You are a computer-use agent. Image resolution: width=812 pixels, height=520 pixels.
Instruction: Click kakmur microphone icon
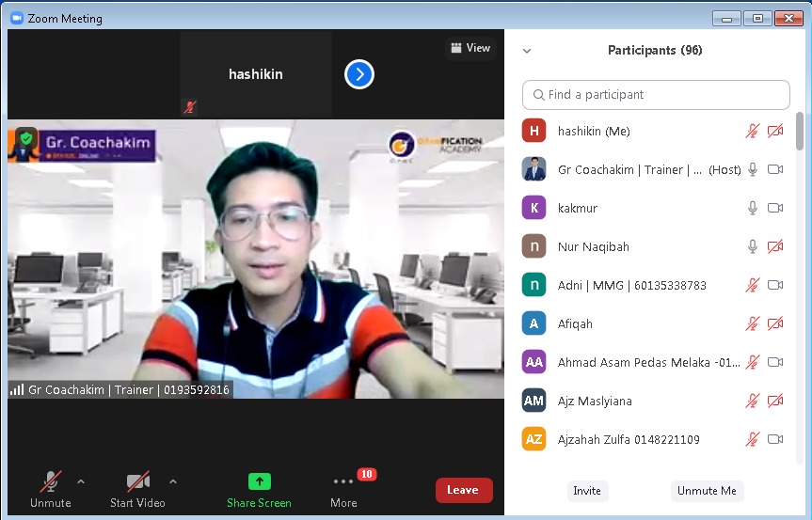coord(753,208)
